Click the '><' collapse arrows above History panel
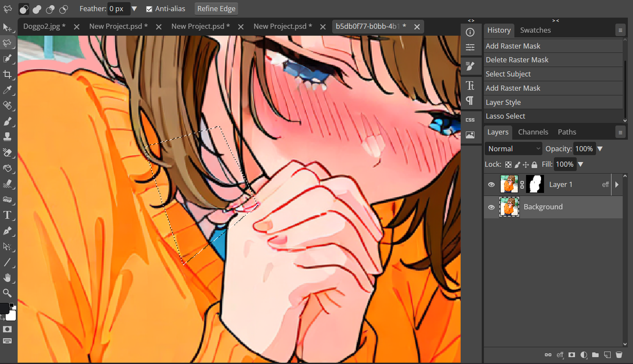Viewport: 633px width, 364px height. coord(556,21)
